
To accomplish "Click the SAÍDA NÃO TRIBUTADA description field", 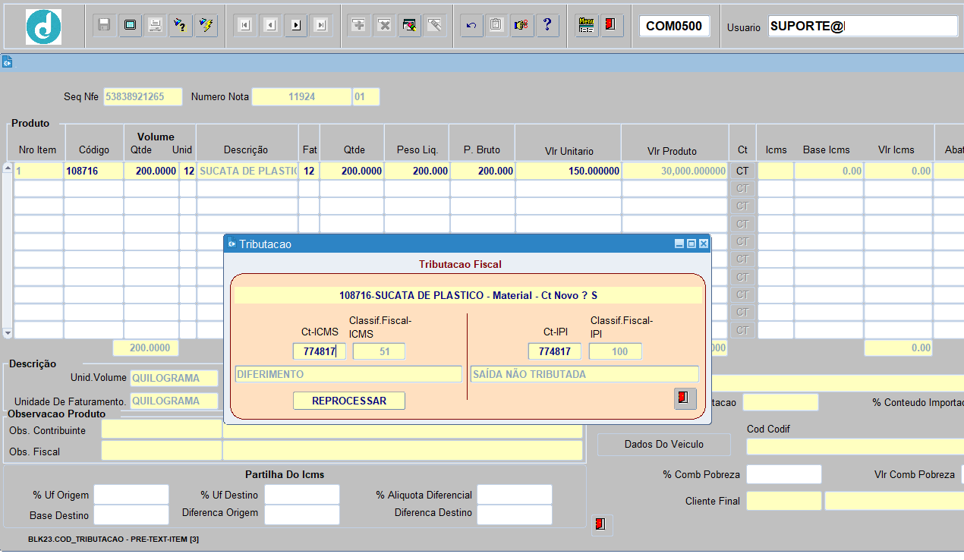I will 584,374.
